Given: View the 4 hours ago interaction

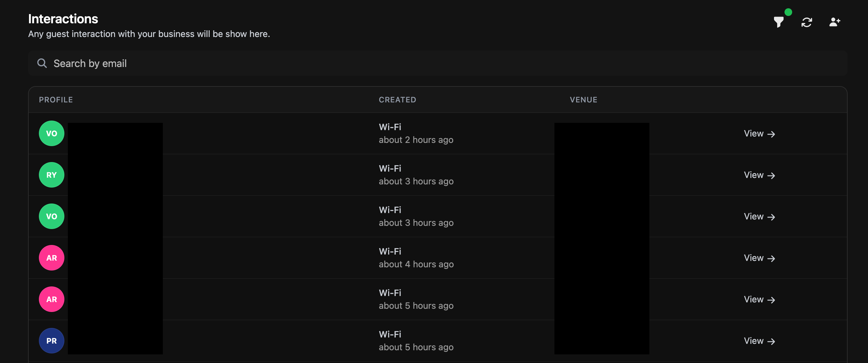Looking at the screenshot, I should [x=759, y=258].
